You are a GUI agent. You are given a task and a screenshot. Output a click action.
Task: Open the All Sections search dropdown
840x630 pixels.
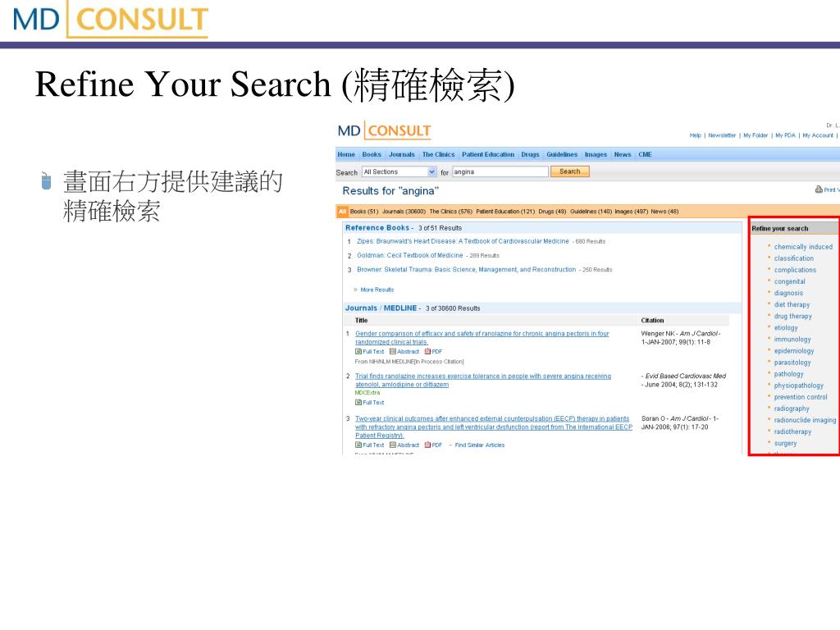coord(399,172)
